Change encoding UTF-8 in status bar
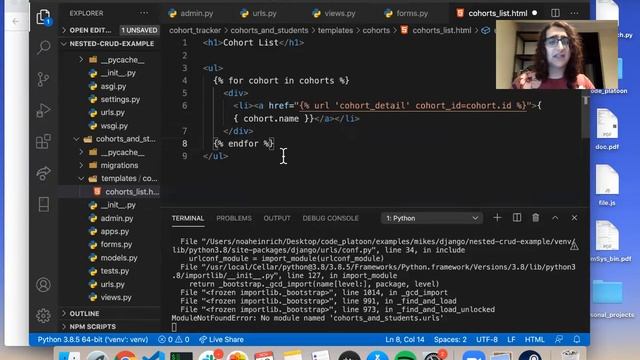The height and width of the screenshot is (360, 640). (x=487, y=340)
